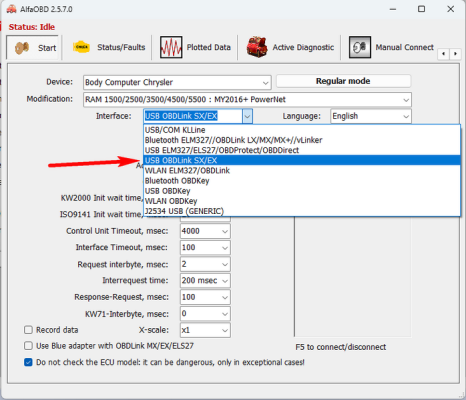This screenshot has width=466, height=400.
Task: Enable the Record data checkbox
Action: [28, 330]
